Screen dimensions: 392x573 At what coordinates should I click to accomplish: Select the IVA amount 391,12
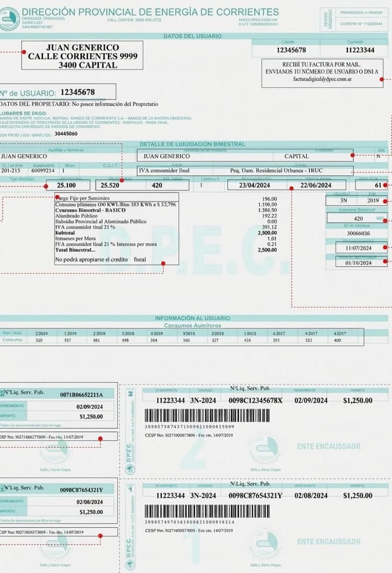click(269, 227)
